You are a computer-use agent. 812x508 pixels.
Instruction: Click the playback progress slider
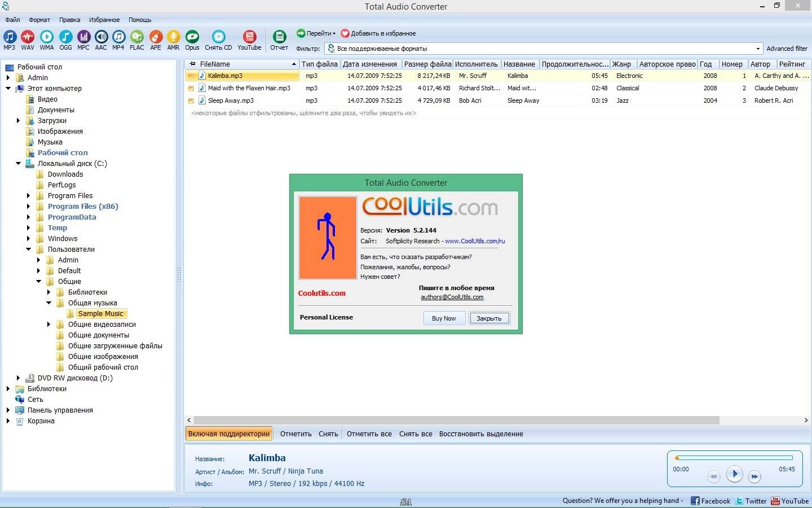coord(734,458)
